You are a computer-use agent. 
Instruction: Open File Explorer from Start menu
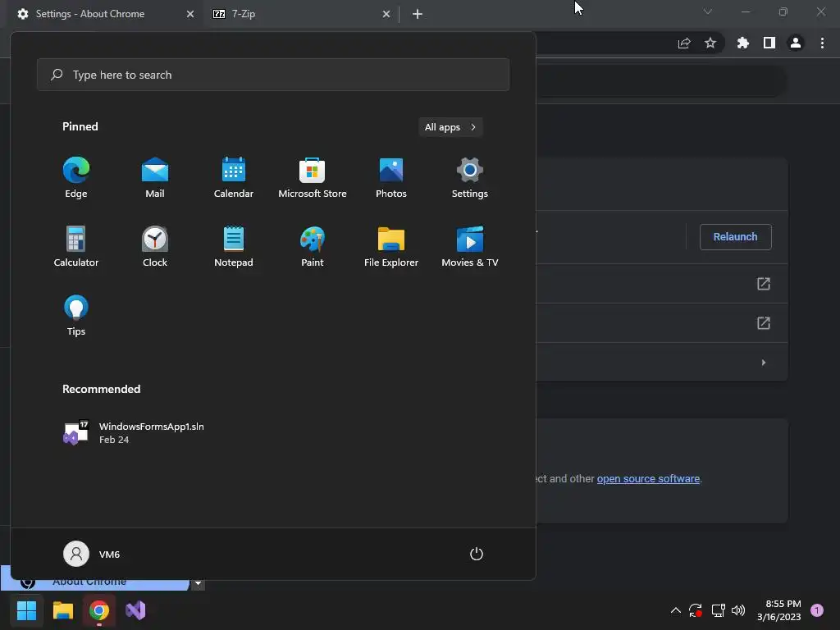(x=391, y=246)
